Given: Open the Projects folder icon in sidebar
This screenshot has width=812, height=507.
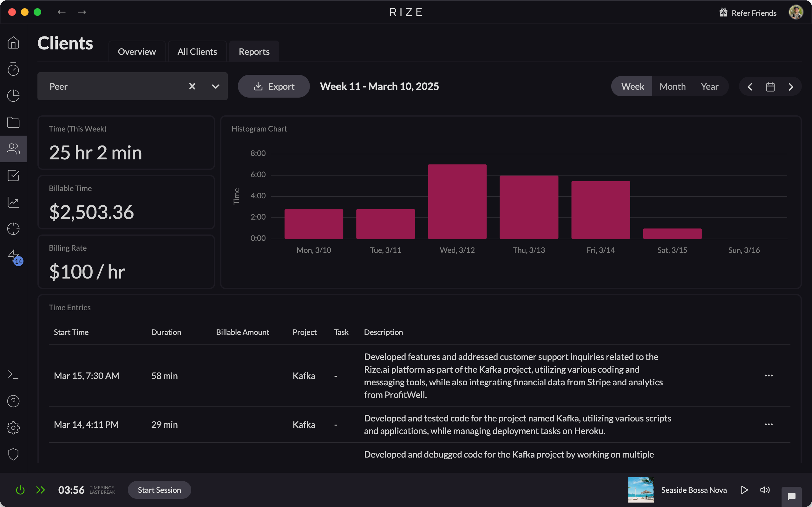Looking at the screenshot, I should [13, 122].
